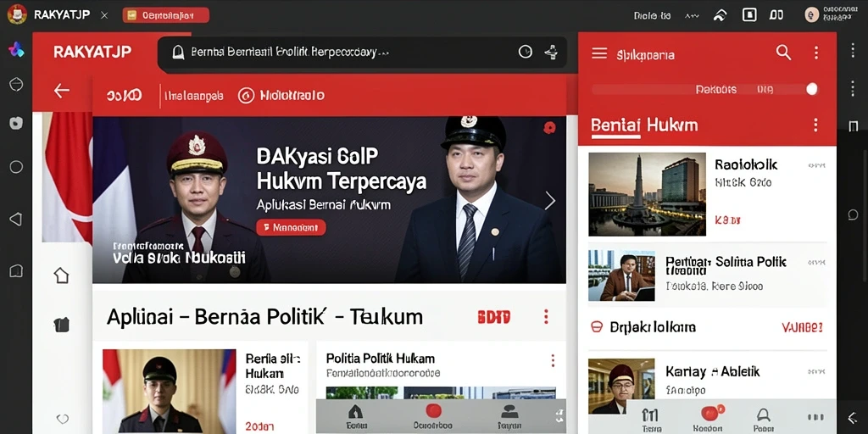868x434 pixels.
Task: Select the first tab in red navigation bar
Action: [x=124, y=95]
